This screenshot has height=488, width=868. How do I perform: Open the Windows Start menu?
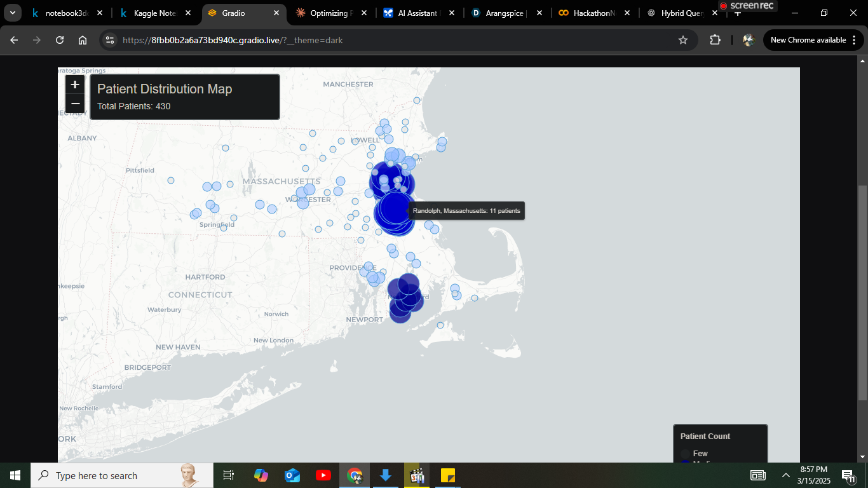pyautogui.click(x=15, y=475)
